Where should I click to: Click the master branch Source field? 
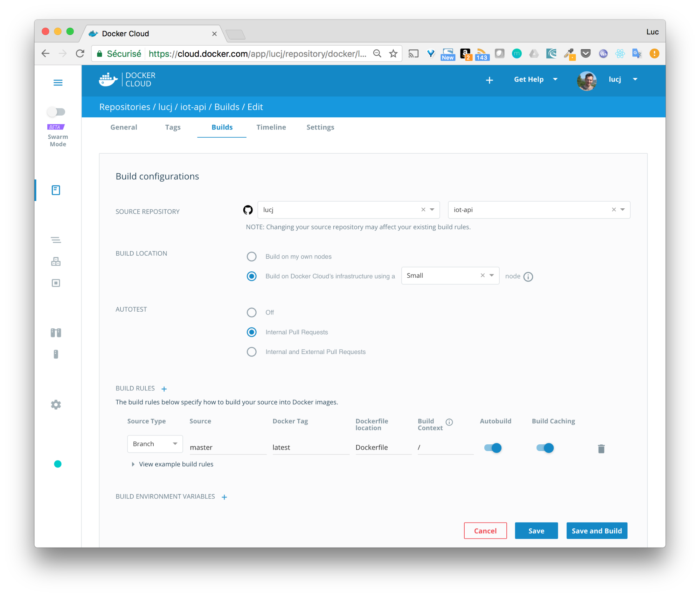tap(228, 447)
